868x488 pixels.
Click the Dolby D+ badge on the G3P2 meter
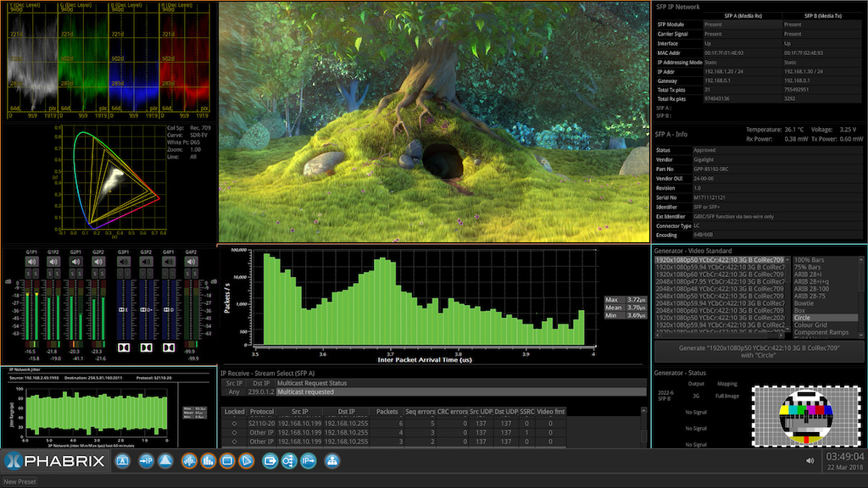(x=146, y=310)
